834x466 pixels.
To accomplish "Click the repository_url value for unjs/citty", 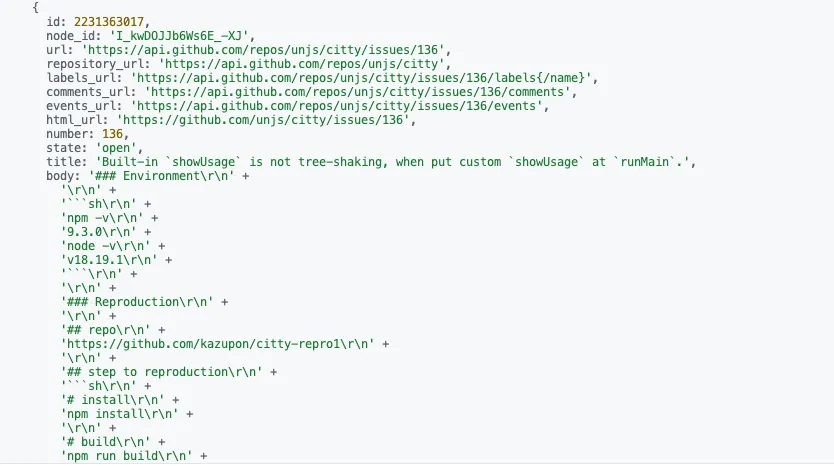I will click(x=302, y=64).
